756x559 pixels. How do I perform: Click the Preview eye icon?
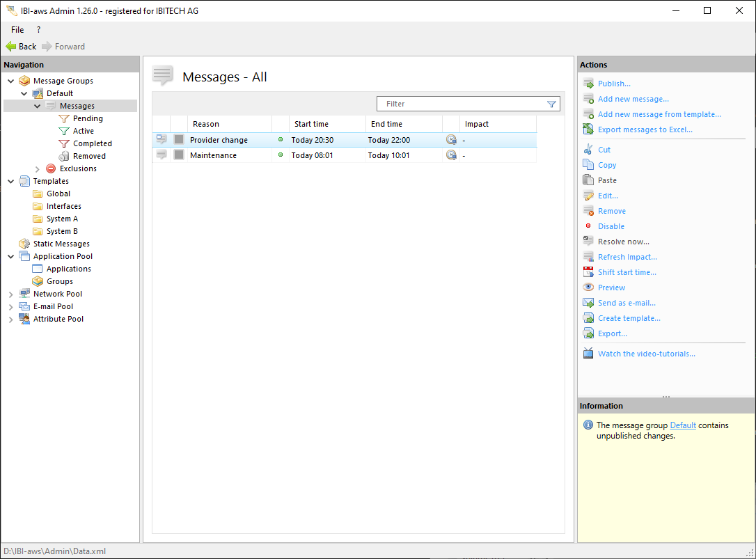coord(588,288)
